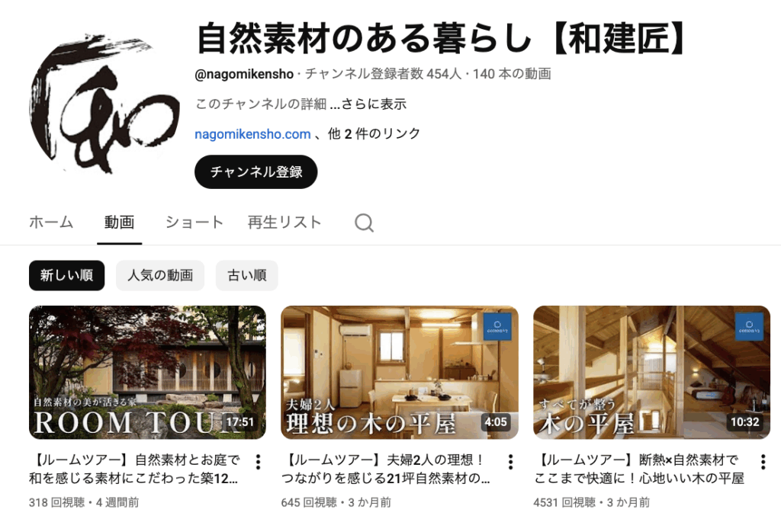Switch to the ホーム tab
This screenshot has width=781, height=532.
[x=51, y=222]
